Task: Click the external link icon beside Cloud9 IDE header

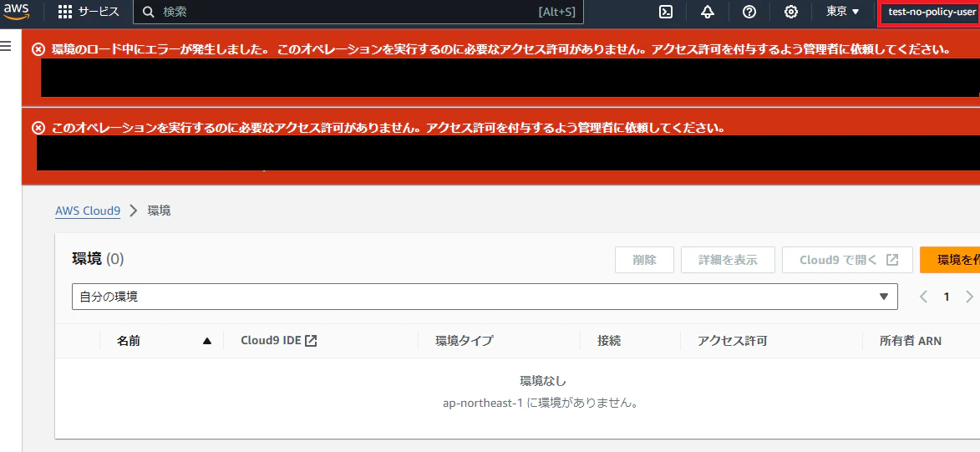Action: (x=312, y=341)
